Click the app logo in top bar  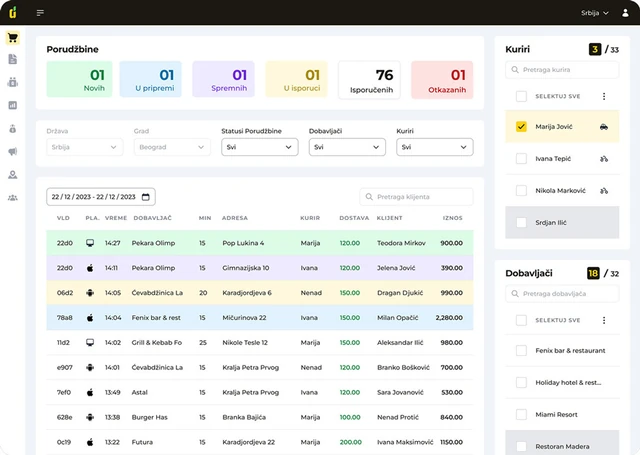tap(13, 13)
